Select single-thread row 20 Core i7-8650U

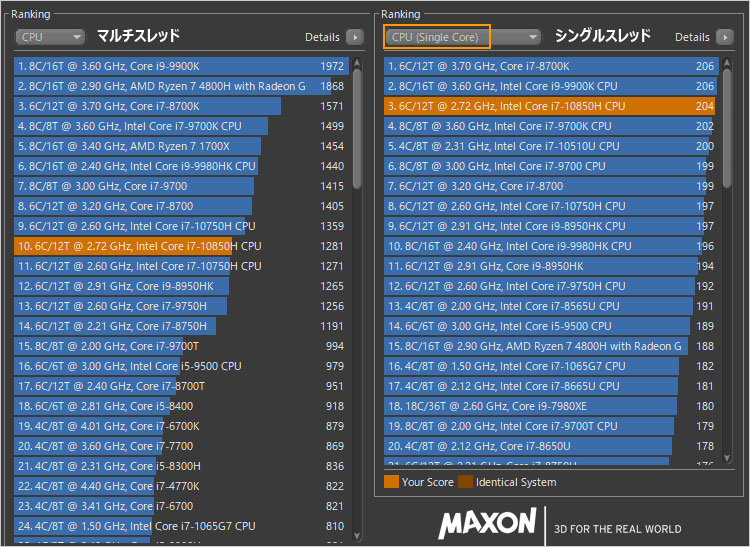[x=551, y=446]
